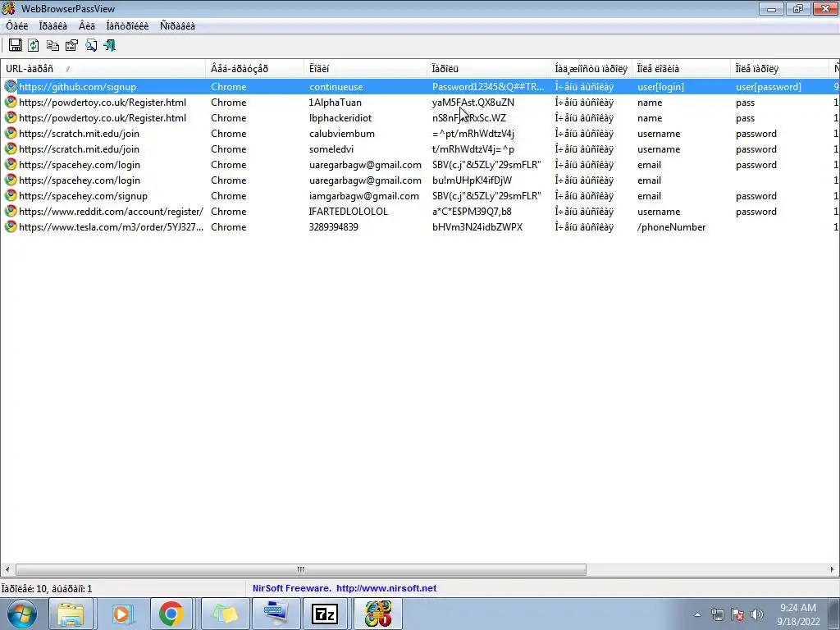Click the /phoneNumber field cell
This screenshot has height=630, width=840.
[671, 226]
